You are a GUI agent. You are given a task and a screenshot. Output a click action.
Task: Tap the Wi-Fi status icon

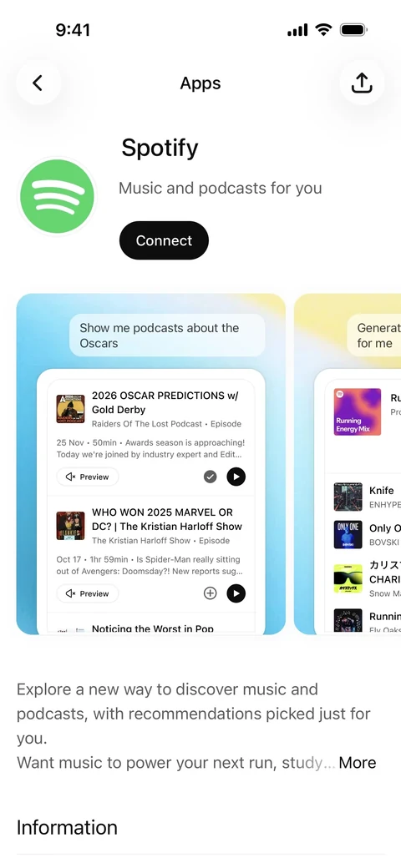pyautogui.click(x=323, y=29)
